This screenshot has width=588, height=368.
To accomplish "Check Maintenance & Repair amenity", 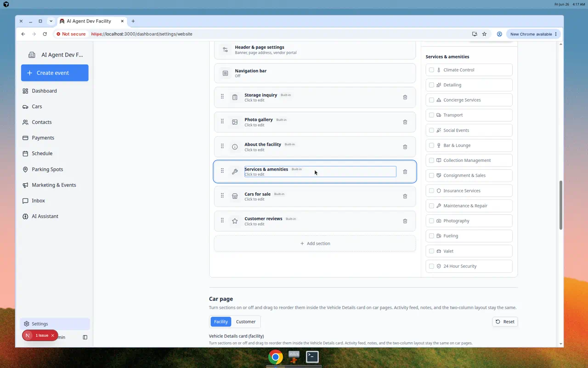I will [x=431, y=206].
